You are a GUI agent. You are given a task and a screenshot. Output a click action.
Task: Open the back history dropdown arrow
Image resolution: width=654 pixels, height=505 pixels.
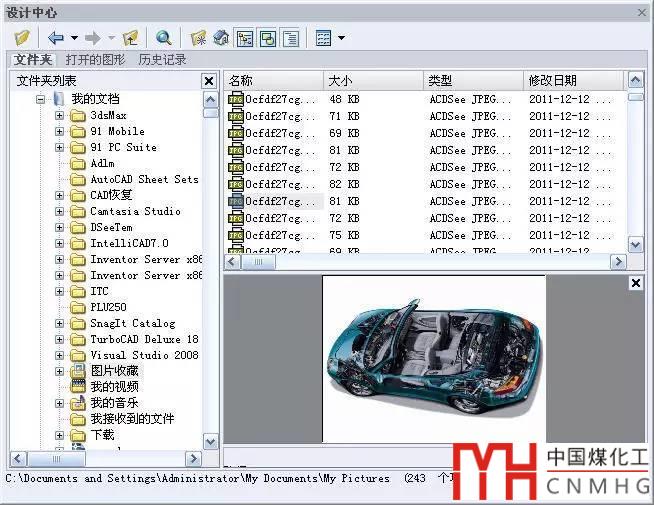[x=74, y=38]
